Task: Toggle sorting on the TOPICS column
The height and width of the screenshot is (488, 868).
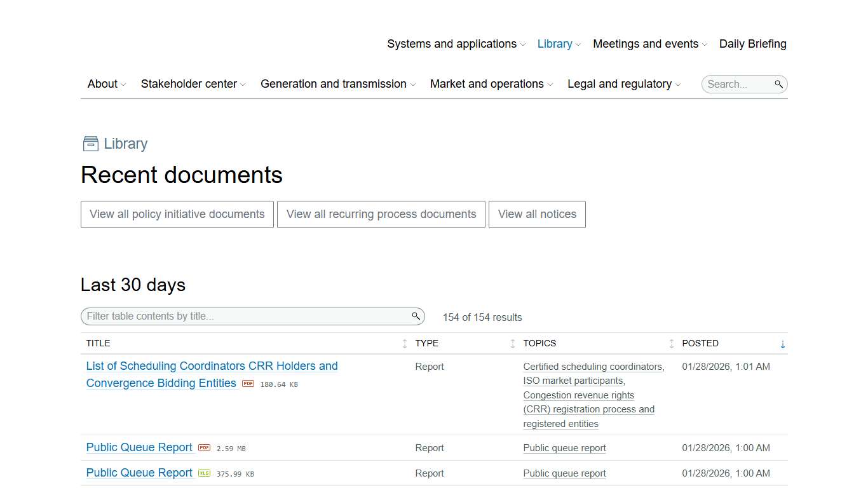Action: pos(671,343)
